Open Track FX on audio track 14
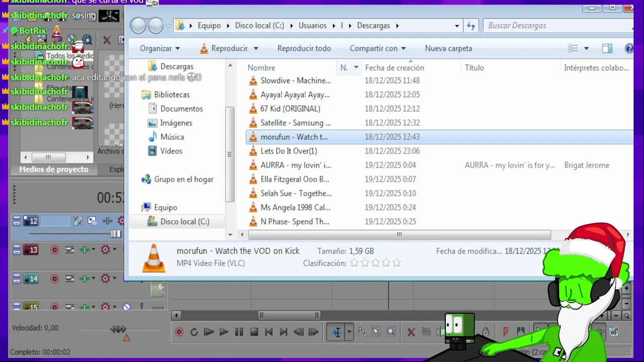 [x=85, y=279]
